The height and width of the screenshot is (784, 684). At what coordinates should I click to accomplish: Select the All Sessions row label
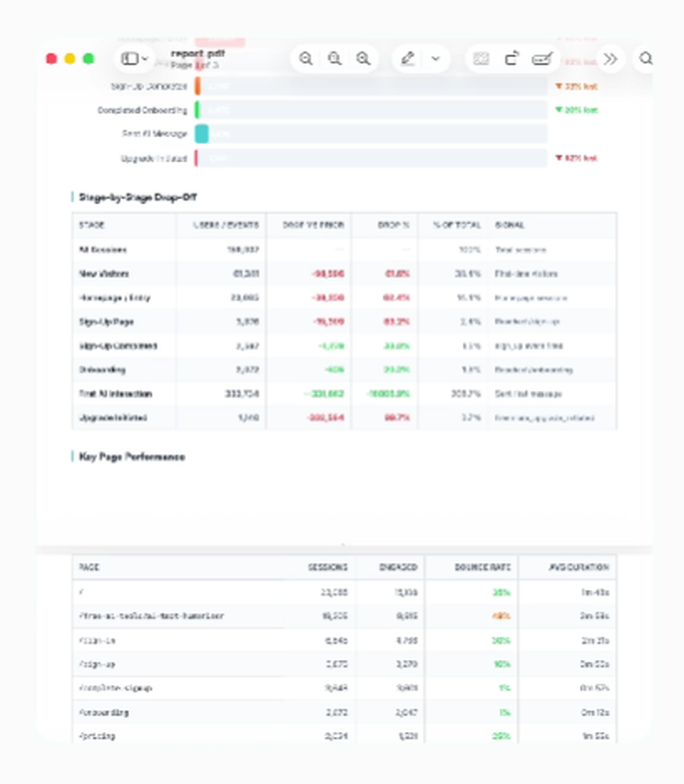pos(103,250)
